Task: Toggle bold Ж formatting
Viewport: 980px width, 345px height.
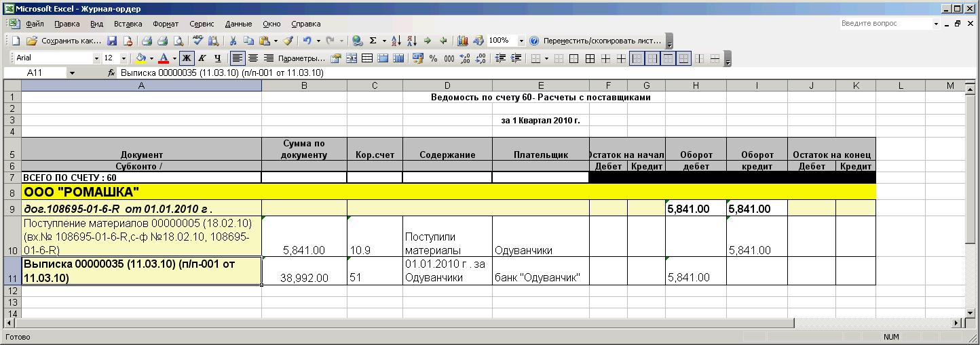Action: [x=187, y=58]
